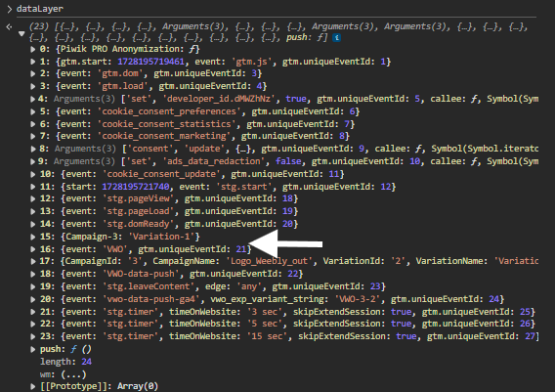Screen dimensions: 555x392
Task: Click the 'cookie_consent_update' event string
Action: coord(161,174)
